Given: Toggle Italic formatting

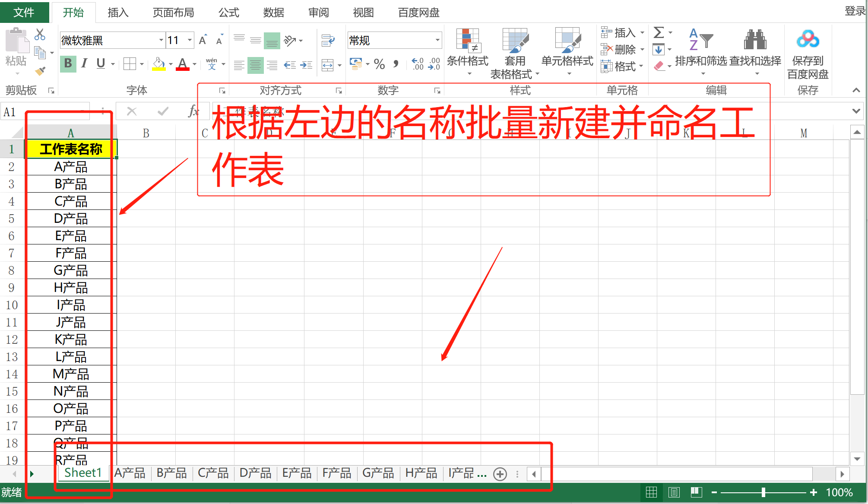Looking at the screenshot, I should click(x=85, y=64).
